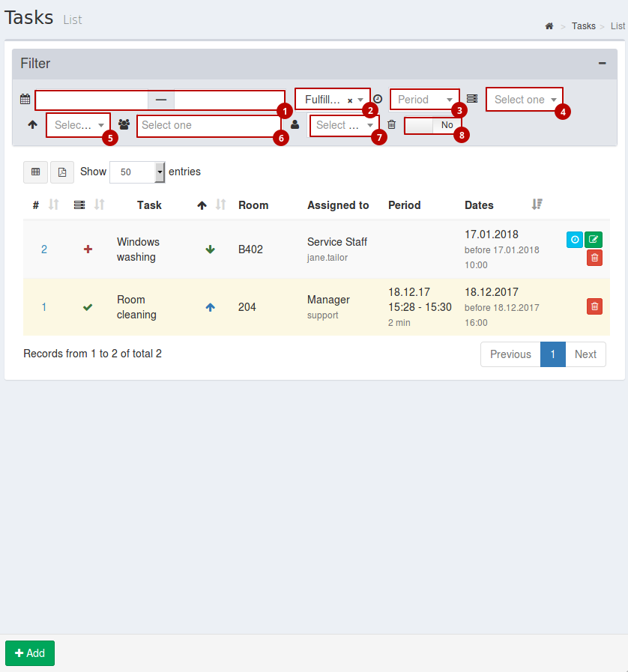Viewport: 628px width, 672px height.
Task: Click the calendar icon in filter
Action: click(x=25, y=99)
